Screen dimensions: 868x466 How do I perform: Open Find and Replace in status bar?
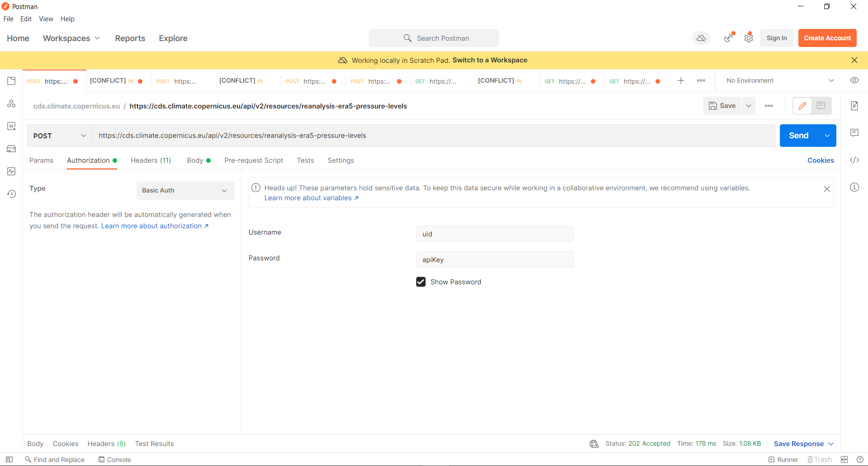point(55,460)
